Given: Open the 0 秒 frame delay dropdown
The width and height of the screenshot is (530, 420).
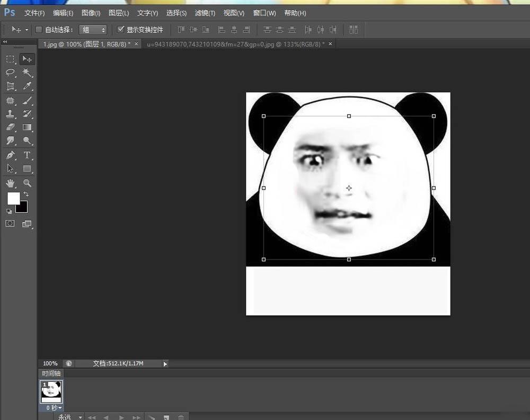Looking at the screenshot, I should [x=53, y=407].
